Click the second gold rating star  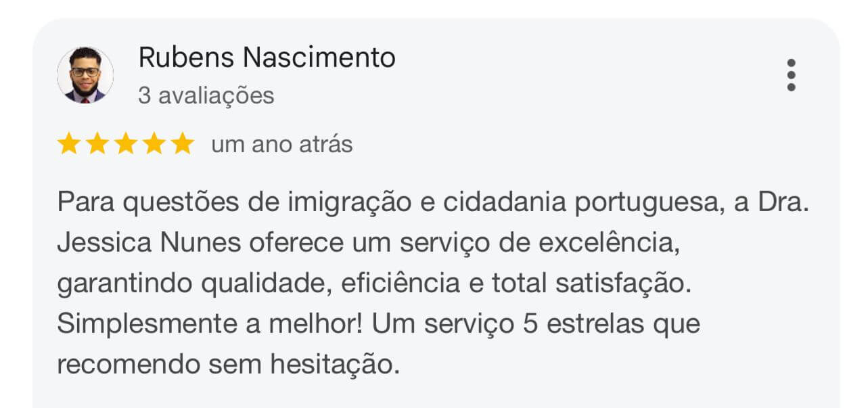pyautogui.click(x=97, y=144)
